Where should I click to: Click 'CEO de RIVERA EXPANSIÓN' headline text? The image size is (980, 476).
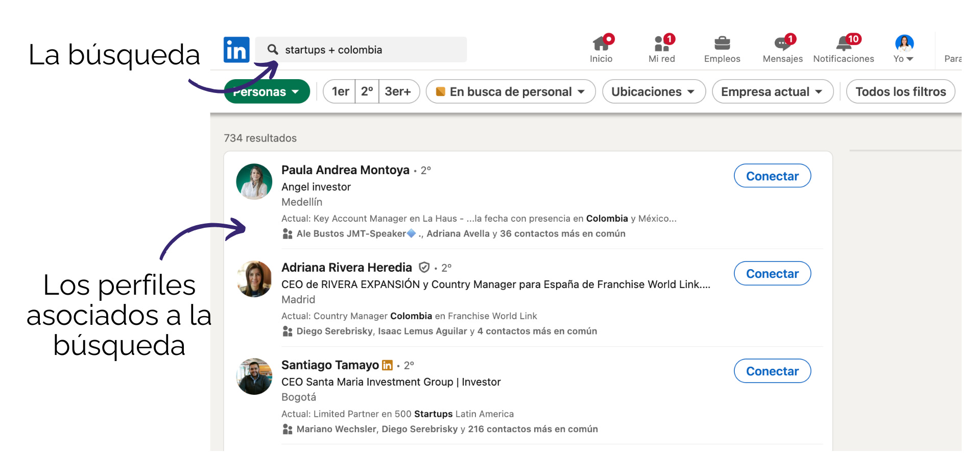[x=350, y=284]
